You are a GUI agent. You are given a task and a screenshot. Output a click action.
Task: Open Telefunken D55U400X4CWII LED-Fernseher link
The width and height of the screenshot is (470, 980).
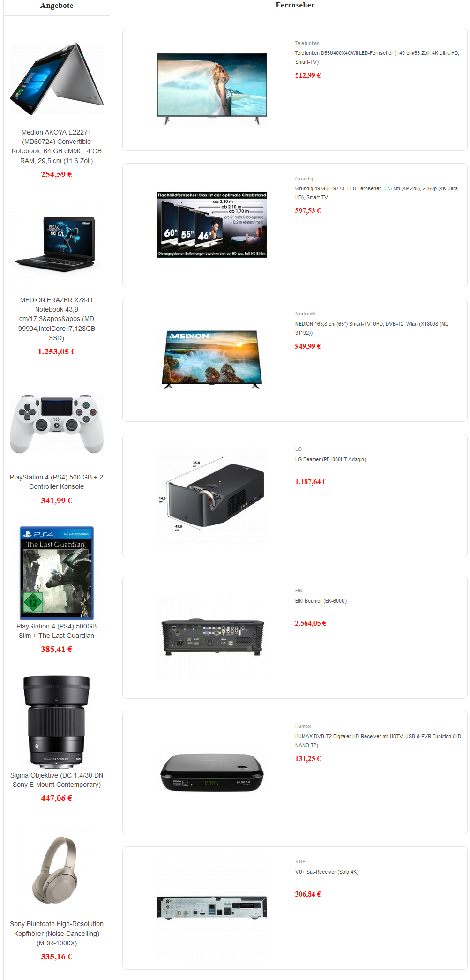point(377,57)
